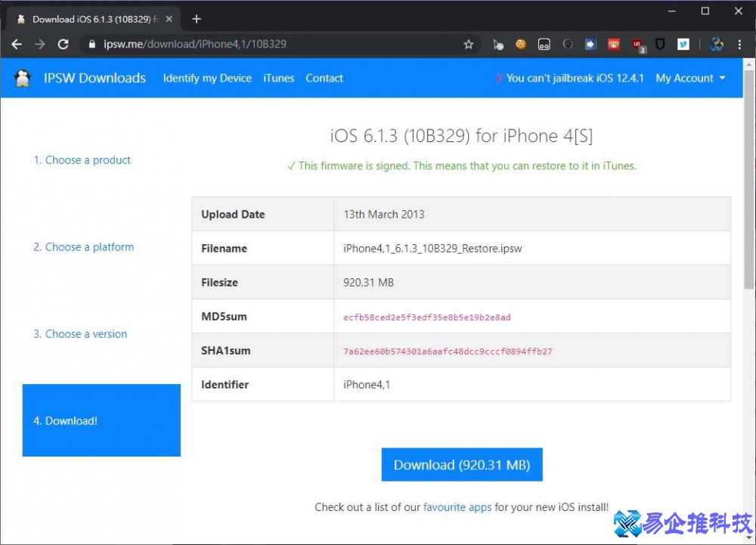Expand the My Account dropdown

click(x=690, y=78)
